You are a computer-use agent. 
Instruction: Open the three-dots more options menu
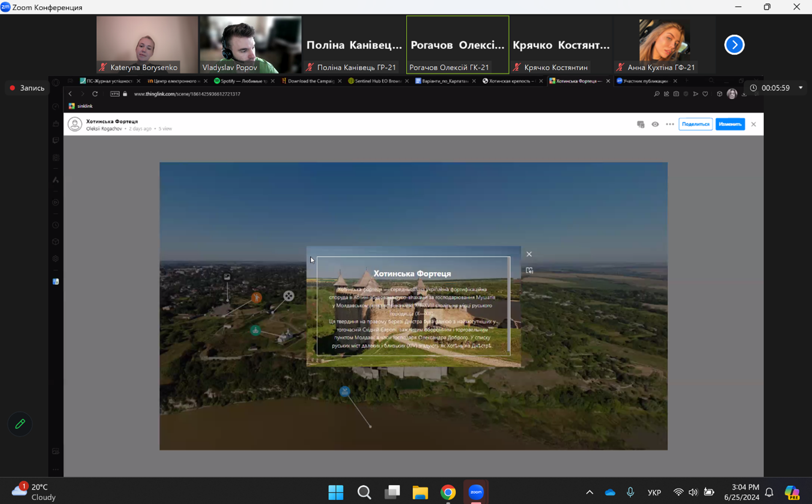669,124
